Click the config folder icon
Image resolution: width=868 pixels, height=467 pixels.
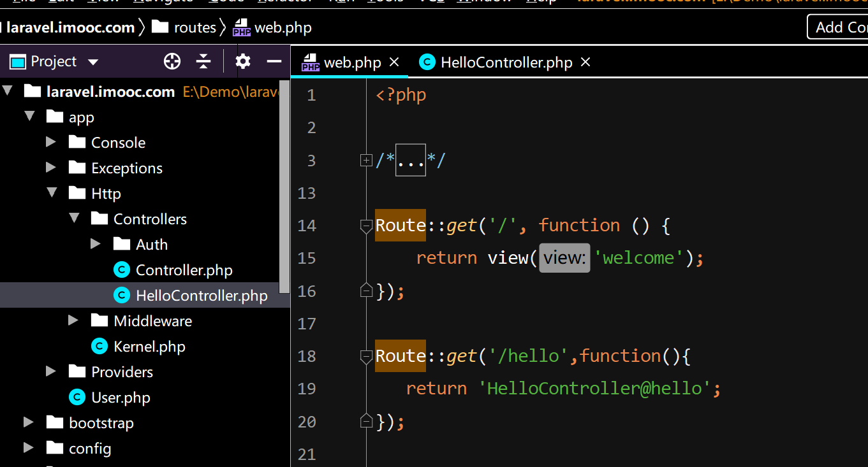(55, 447)
